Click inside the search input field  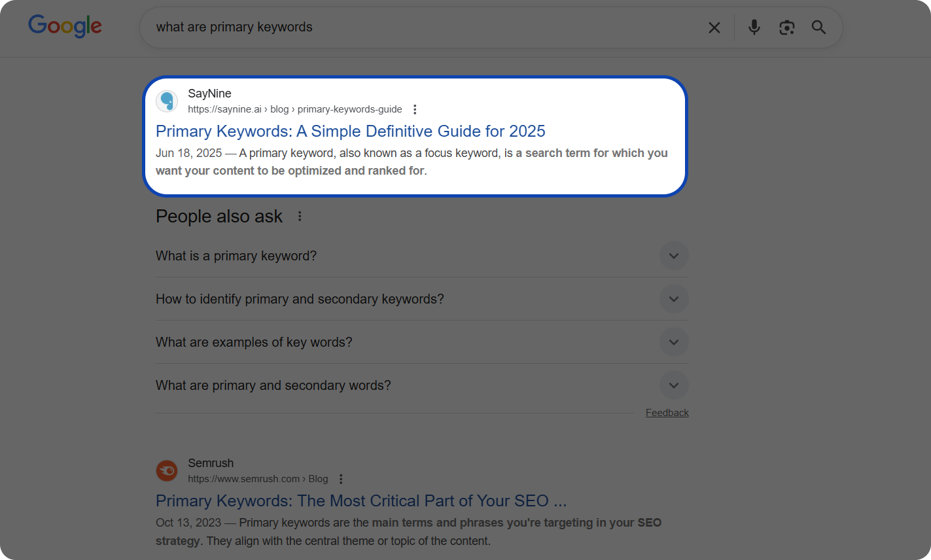tap(393, 27)
